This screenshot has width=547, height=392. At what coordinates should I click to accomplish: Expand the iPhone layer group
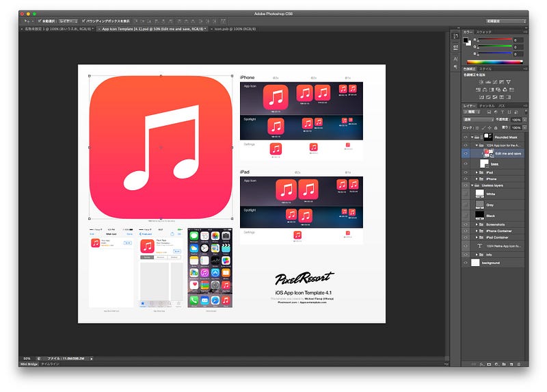[x=477, y=179]
